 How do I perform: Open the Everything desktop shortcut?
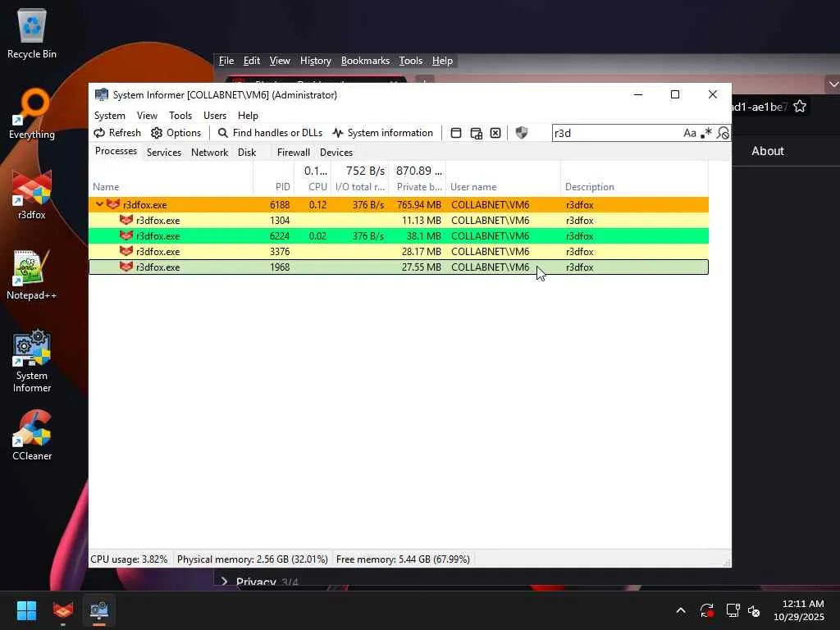pyautogui.click(x=32, y=113)
